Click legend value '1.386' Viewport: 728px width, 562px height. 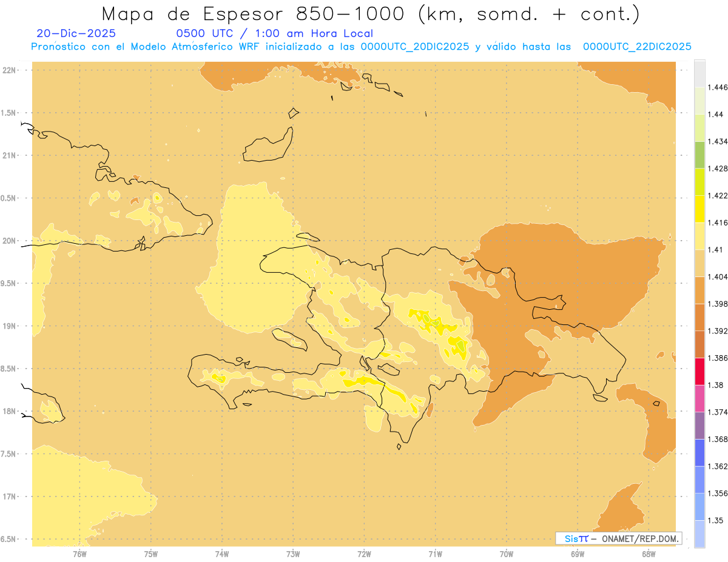718,358
